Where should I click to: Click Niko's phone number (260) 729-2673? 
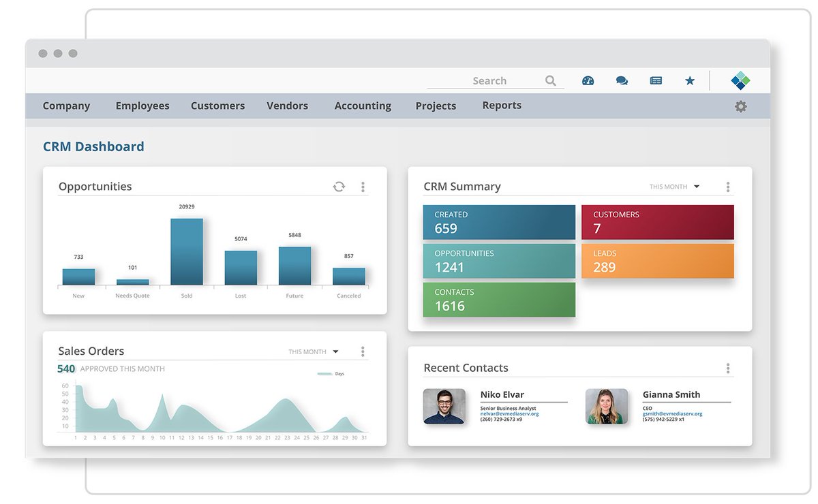498,419
